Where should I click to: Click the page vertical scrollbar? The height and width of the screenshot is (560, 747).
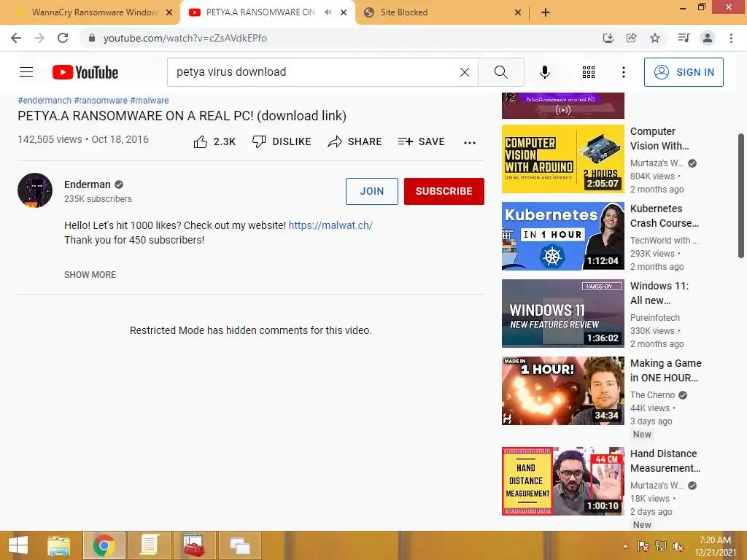click(x=741, y=195)
